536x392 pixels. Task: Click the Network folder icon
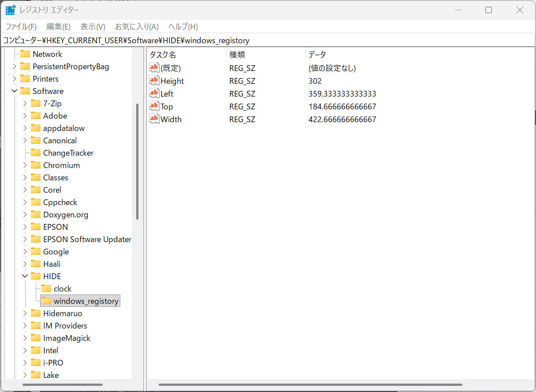25,54
